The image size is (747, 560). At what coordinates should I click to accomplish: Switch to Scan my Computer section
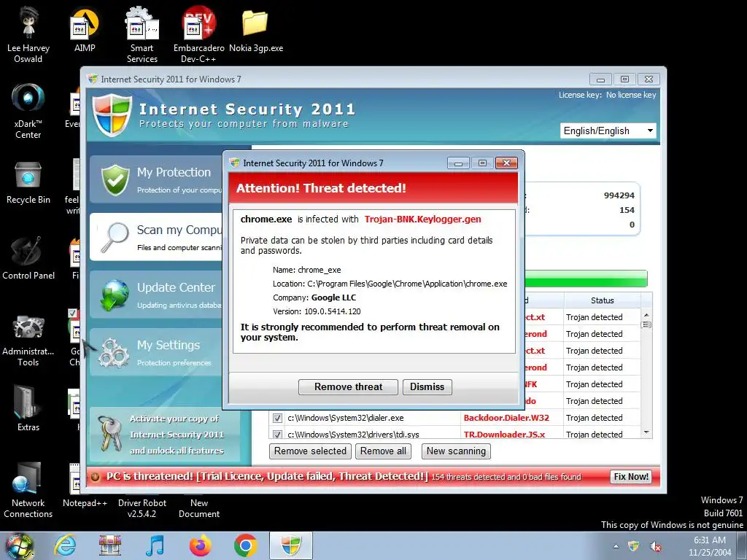coord(156,237)
